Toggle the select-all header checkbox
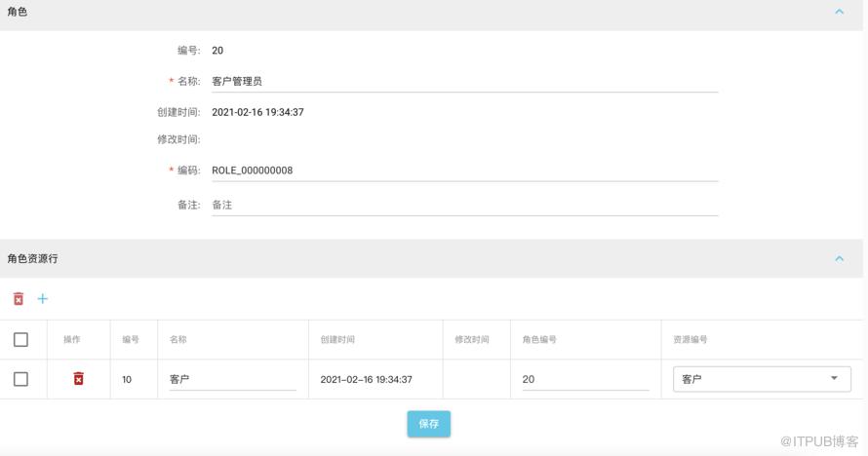868x456 pixels. click(21, 339)
